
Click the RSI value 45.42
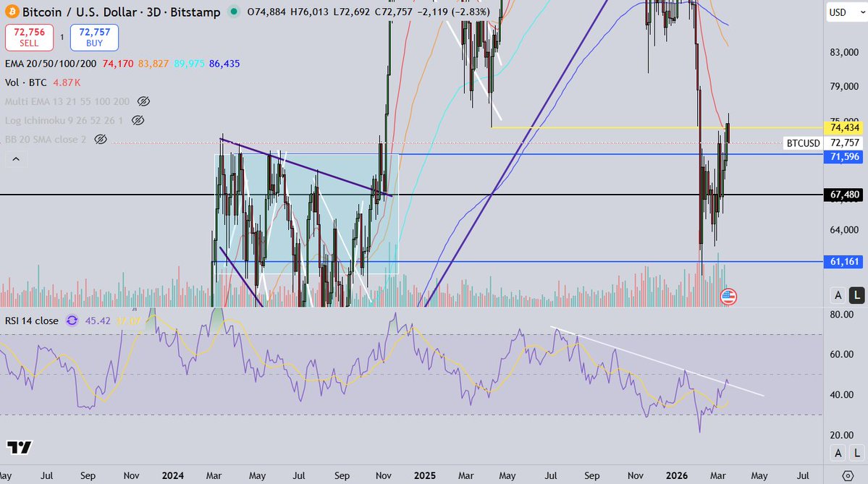pos(98,320)
